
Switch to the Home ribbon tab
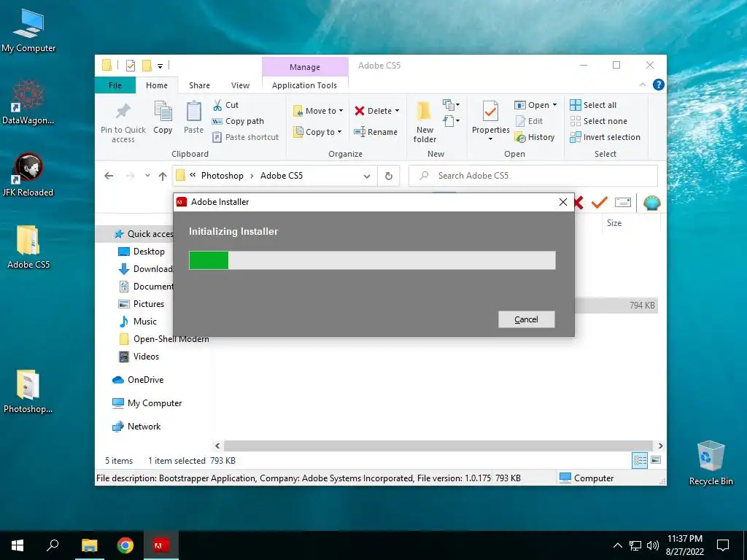pos(157,85)
